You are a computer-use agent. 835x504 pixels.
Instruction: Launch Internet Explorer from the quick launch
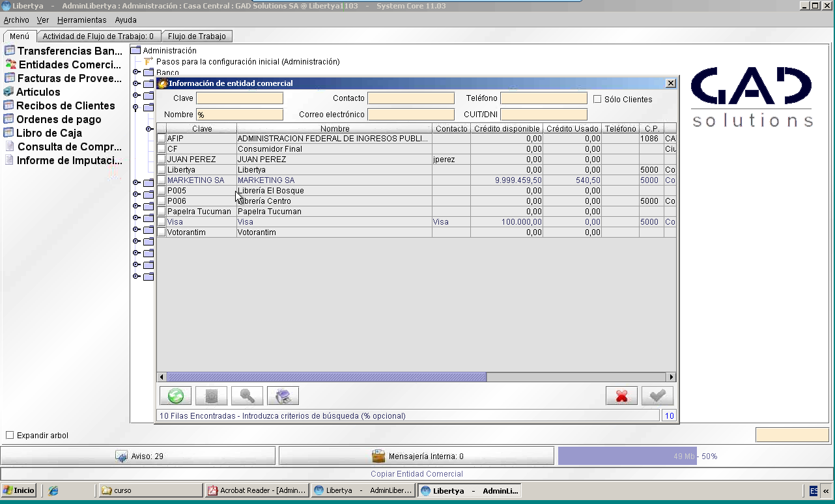[53, 490]
